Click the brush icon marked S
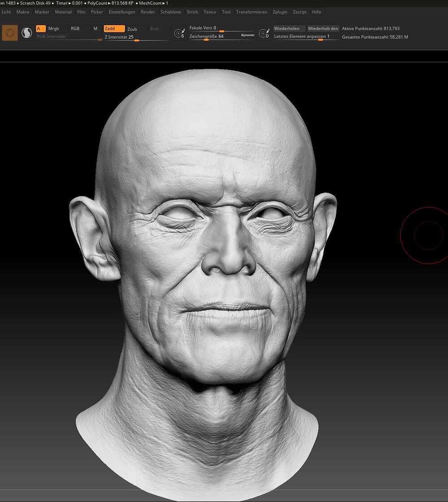Viewport: 448px width, 502px height. pos(180,33)
